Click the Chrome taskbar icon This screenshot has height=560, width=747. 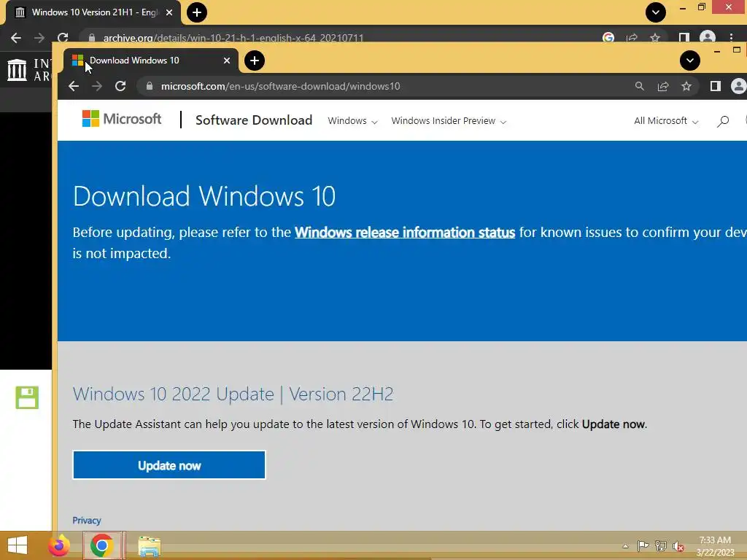102,545
